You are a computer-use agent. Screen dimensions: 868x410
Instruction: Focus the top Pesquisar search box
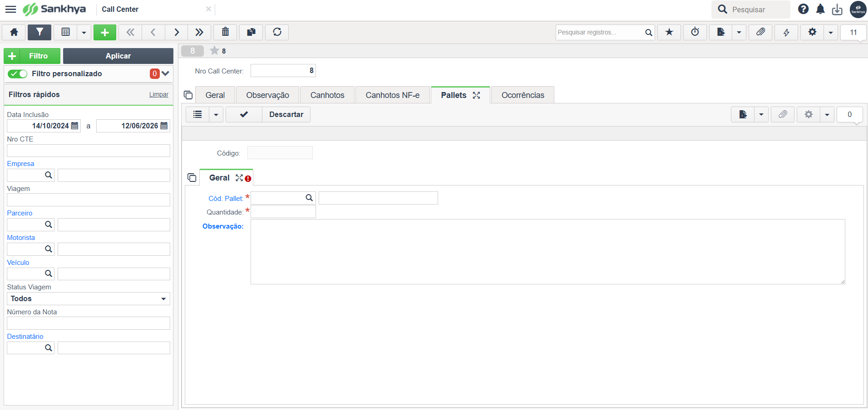click(x=751, y=10)
